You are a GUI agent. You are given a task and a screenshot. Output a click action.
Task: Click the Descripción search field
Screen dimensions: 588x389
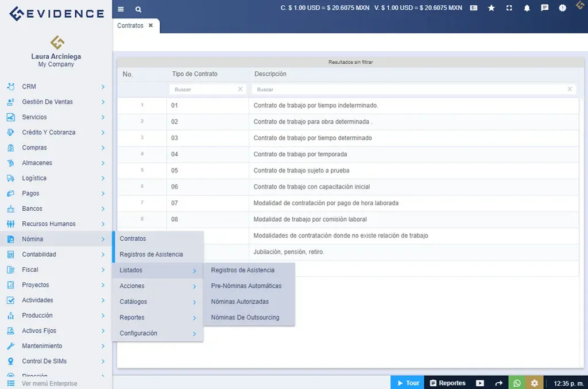coord(409,90)
